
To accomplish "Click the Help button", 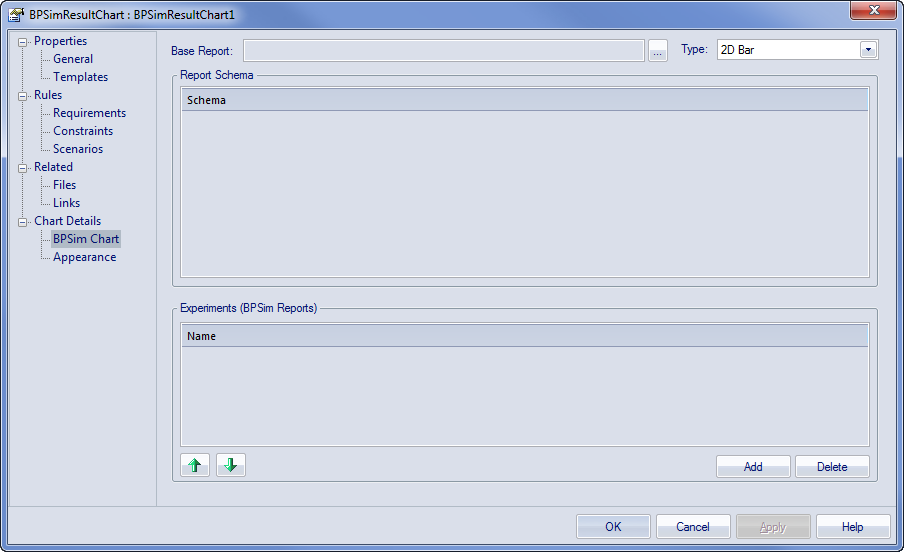I will [852, 527].
